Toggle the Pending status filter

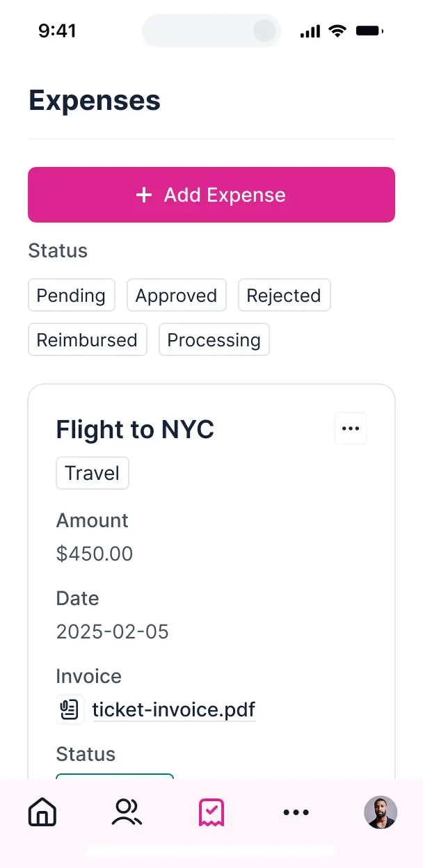point(72,295)
